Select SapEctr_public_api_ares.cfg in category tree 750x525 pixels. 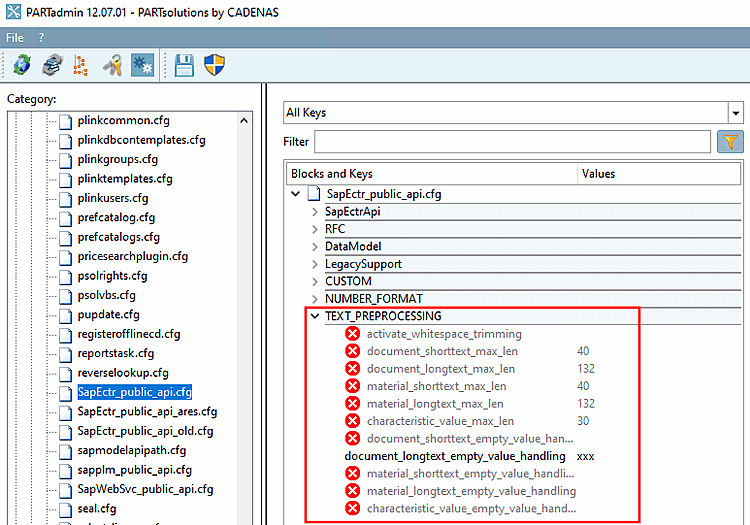tap(147, 412)
